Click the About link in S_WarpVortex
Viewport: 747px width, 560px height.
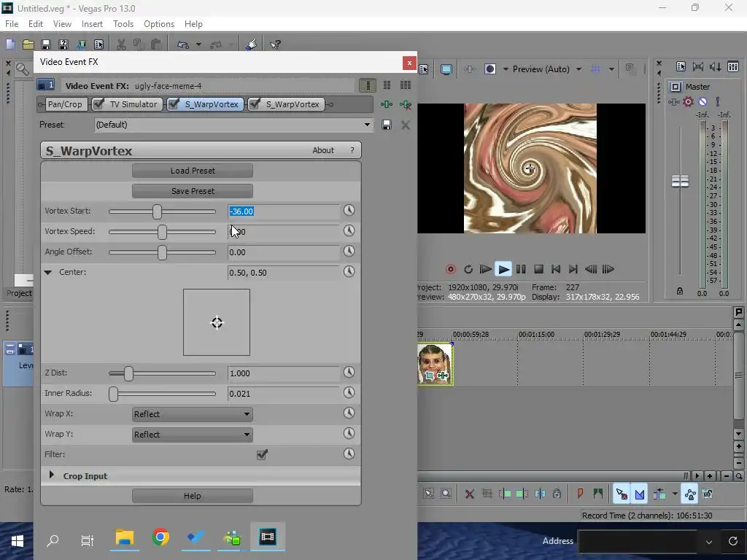click(x=323, y=150)
